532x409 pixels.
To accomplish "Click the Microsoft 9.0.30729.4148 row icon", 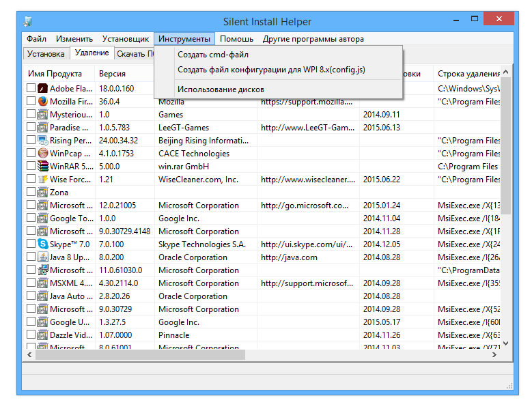I will click(x=42, y=231).
